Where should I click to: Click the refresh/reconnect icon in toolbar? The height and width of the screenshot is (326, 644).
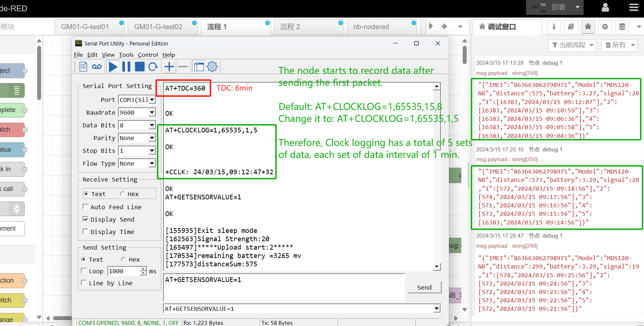(x=153, y=67)
